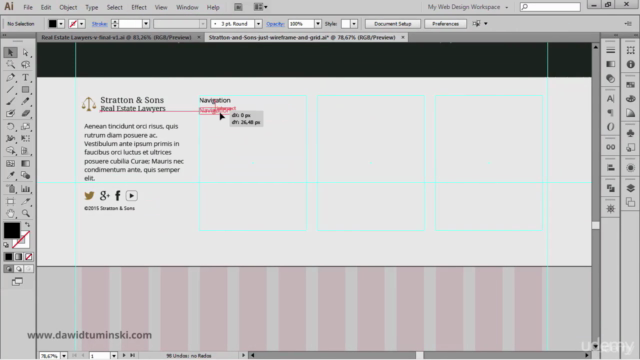
Task: Open the Window menu
Action: pyautogui.click(x=187, y=7)
